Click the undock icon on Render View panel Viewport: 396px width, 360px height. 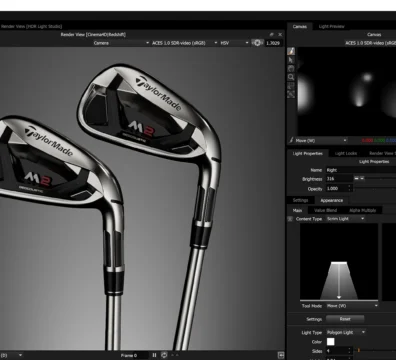tap(272, 34)
